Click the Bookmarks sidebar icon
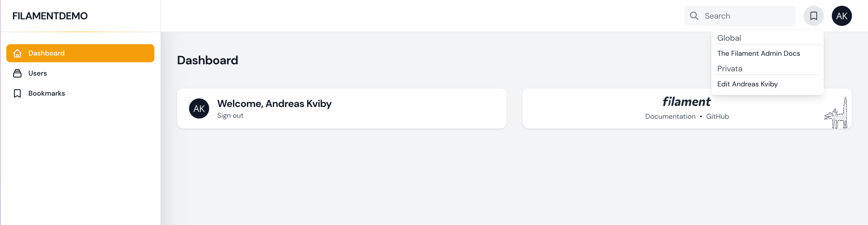The width and height of the screenshot is (868, 225). pos(17,93)
